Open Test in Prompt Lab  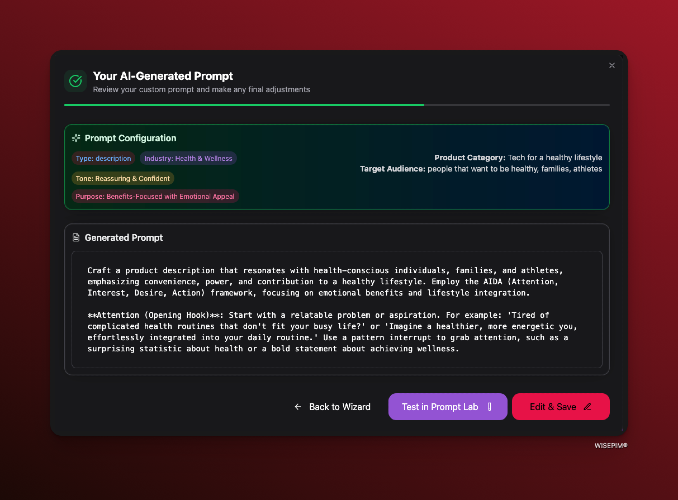click(448, 407)
